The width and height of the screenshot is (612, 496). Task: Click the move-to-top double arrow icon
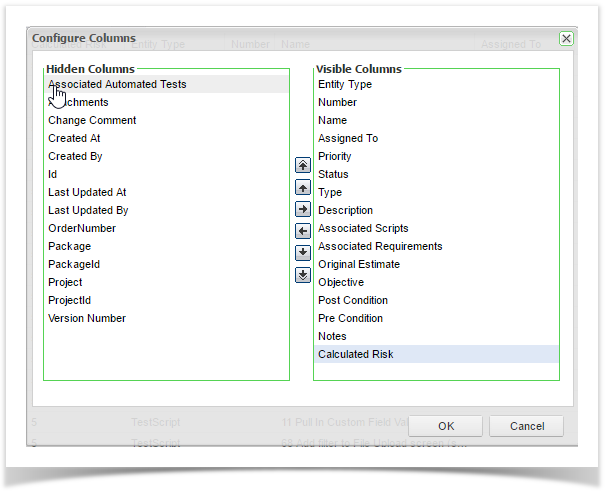tap(302, 166)
